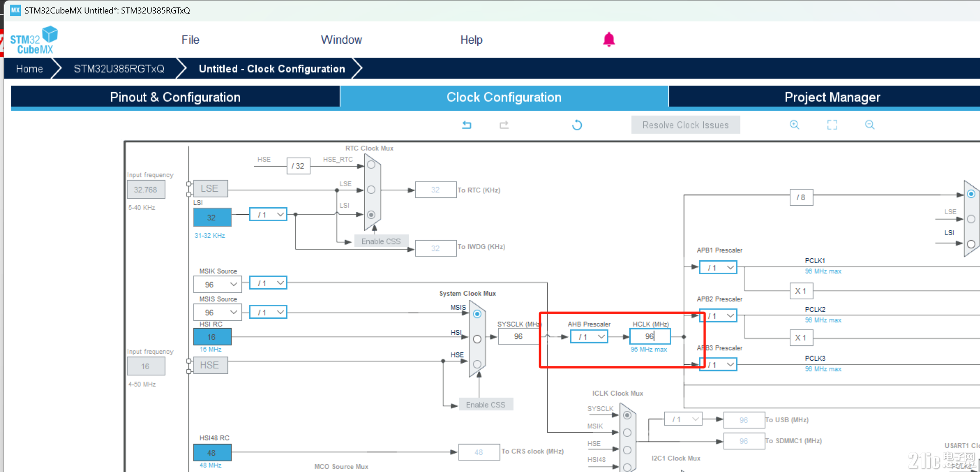The image size is (980, 472).
Task: Click the refresh clock tree icon
Action: tap(577, 125)
